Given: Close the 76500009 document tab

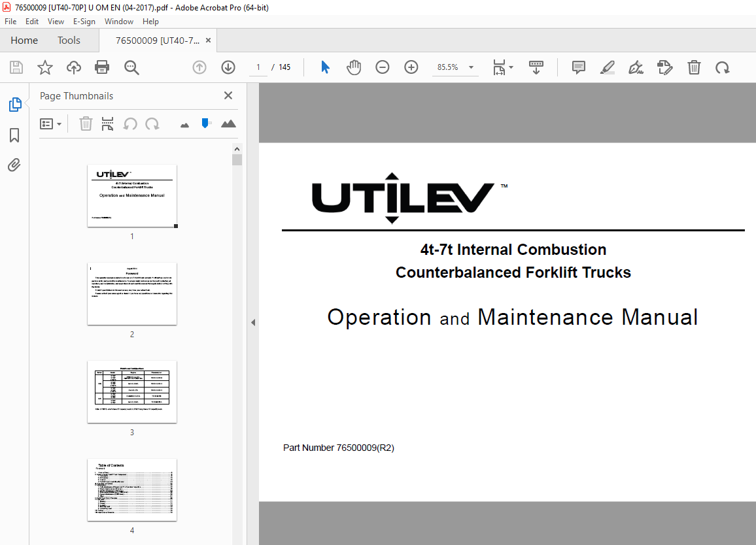Looking at the screenshot, I should [x=208, y=41].
